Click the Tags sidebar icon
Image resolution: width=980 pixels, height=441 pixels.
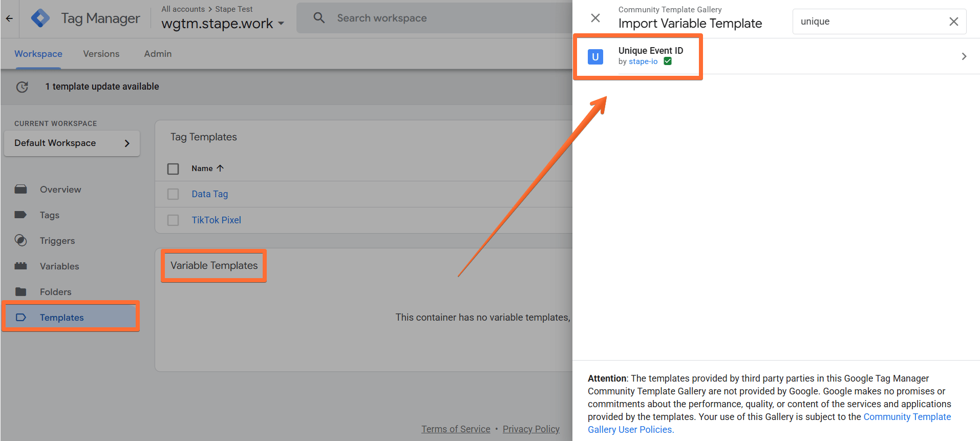click(x=20, y=215)
